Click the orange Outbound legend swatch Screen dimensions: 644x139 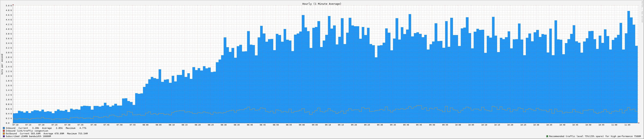(4, 134)
